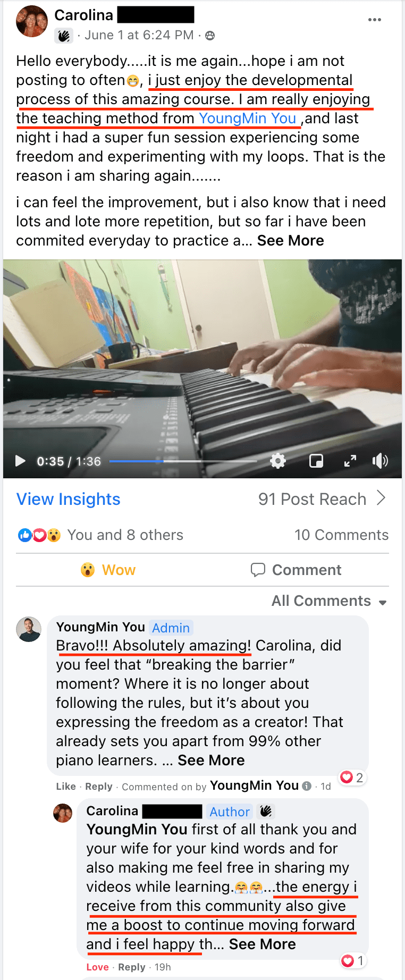
Task: View the 10 Comments list
Action: coord(342,535)
